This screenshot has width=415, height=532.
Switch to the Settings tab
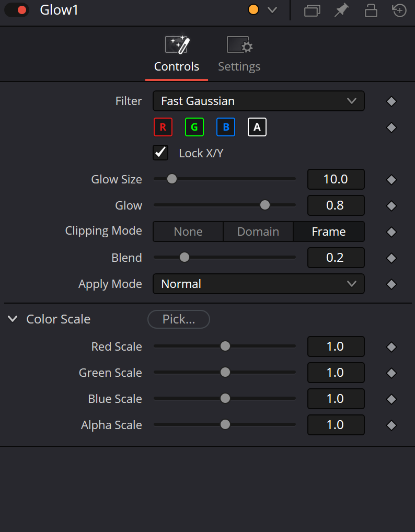239,54
